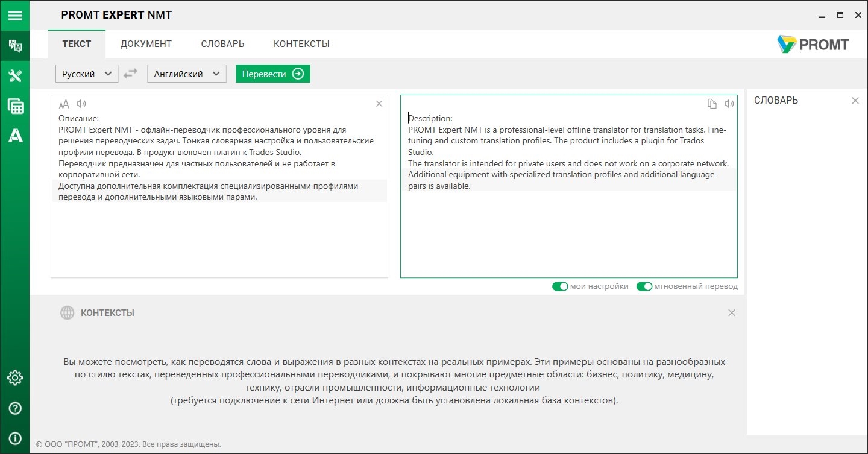Switch to the Словарь tab
Viewport: 868px width, 454px height.
pyautogui.click(x=222, y=44)
